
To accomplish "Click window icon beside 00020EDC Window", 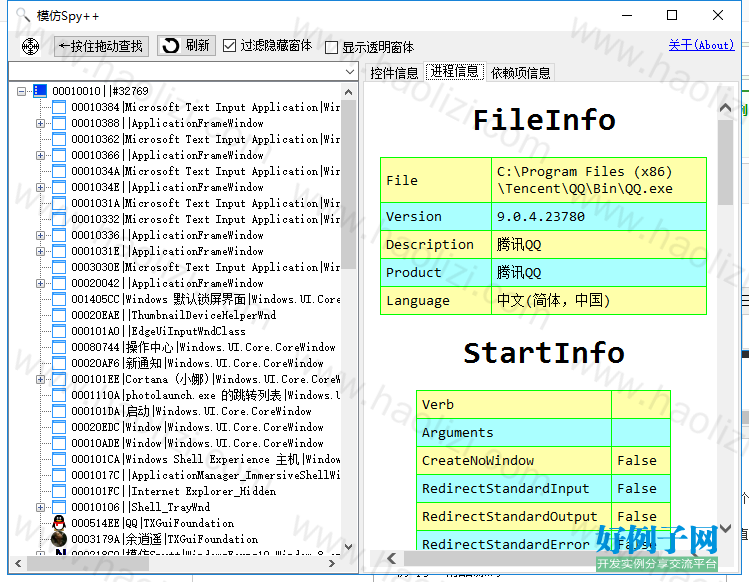I will (x=59, y=427).
